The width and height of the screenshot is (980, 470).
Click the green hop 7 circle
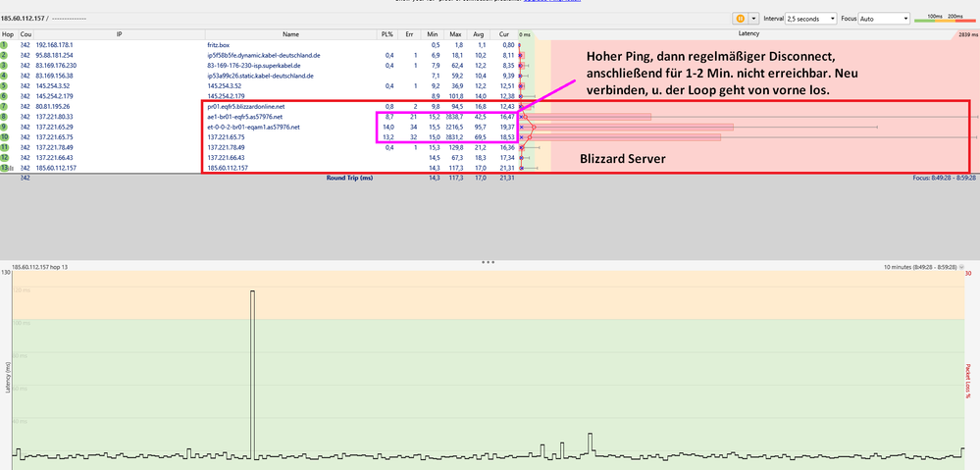coord(4,106)
